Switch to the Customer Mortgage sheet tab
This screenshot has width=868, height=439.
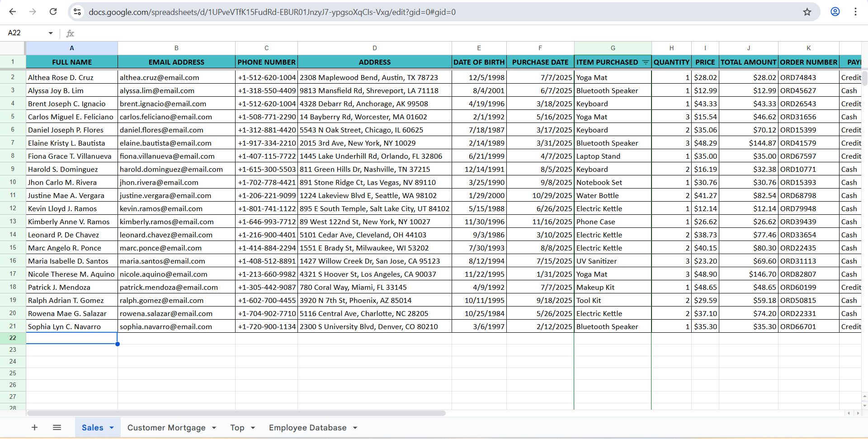[166, 428]
